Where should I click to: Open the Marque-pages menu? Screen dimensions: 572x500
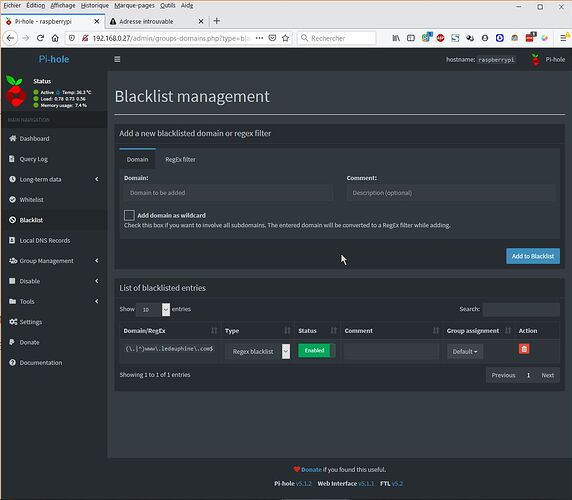(134, 5)
